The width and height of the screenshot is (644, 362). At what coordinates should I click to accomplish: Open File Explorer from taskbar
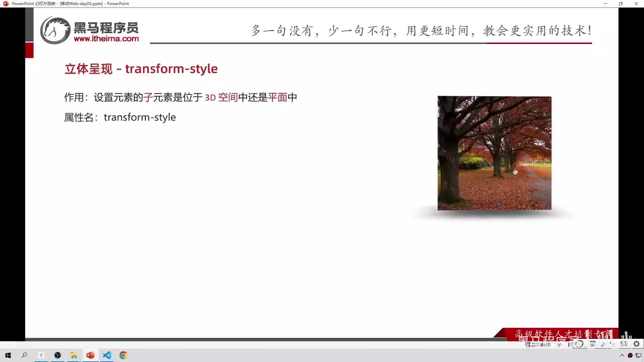click(73, 355)
